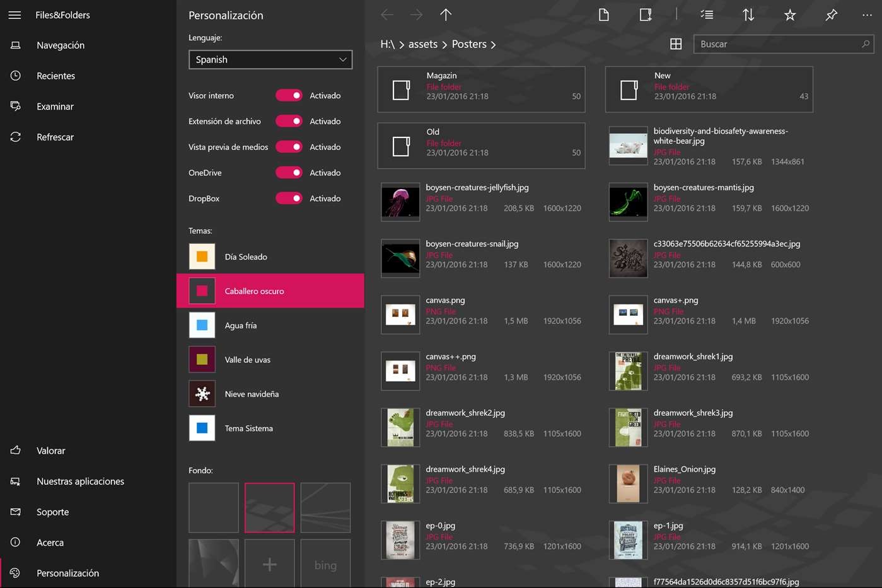
Task: Go back to previous folder
Action: coord(387,14)
